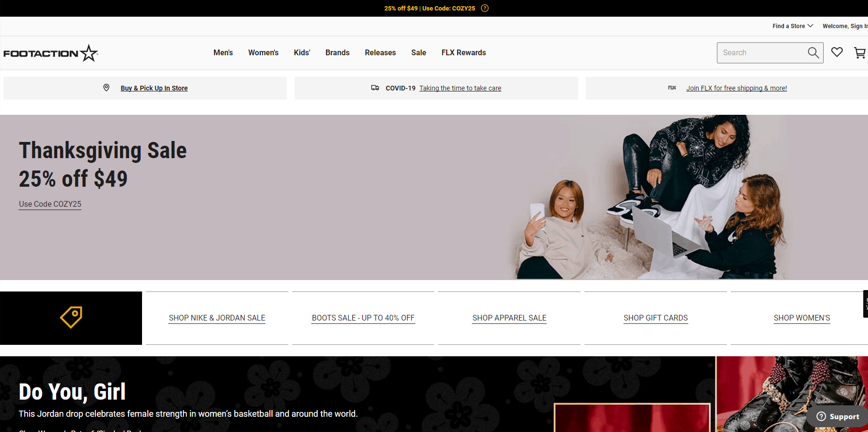Image resolution: width=868 pixels, height=432 pixels.
Task: Expand the Find a Store dropdown
Action: [793, 26]
